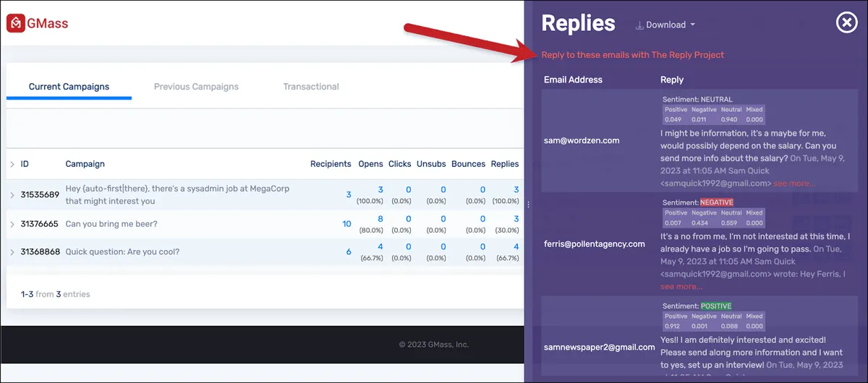The image size is (868, 383).
Task: Expand campaign row 31376665
Action: pos(12,224)
